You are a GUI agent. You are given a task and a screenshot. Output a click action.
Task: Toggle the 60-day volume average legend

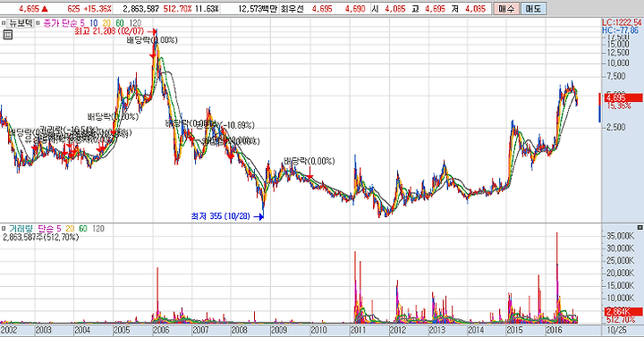(83, 228)
